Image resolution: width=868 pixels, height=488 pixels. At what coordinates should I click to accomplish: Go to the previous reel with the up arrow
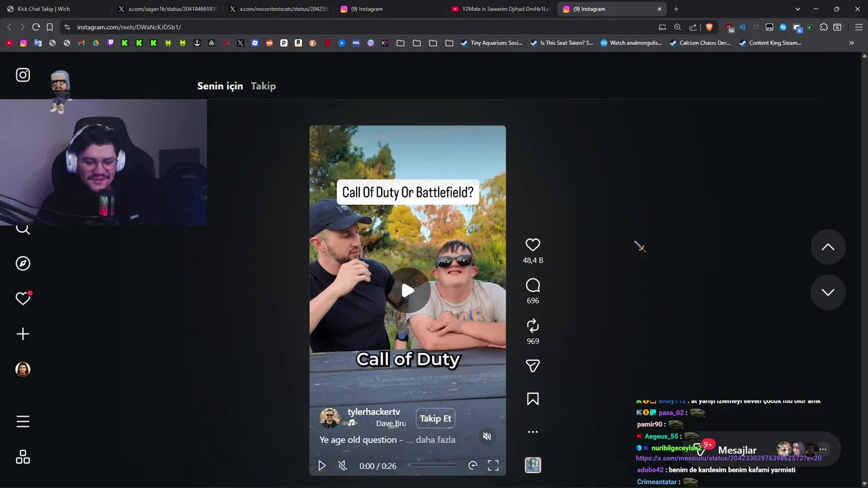pos(828,247)
